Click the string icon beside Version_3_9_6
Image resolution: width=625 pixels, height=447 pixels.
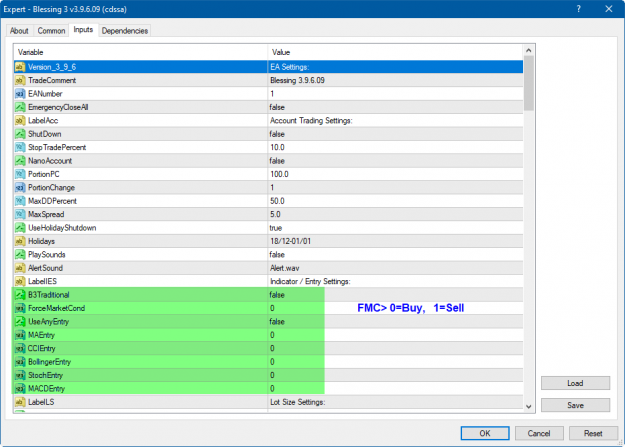tap(20, 67)
